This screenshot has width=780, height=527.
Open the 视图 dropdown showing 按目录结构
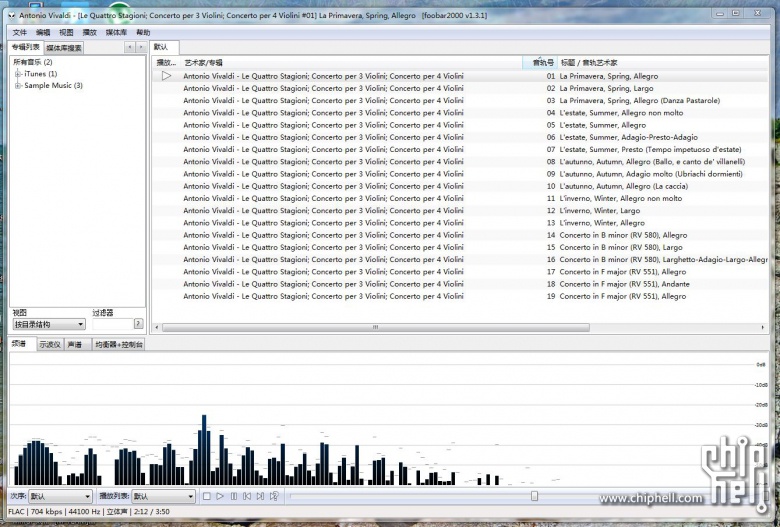49,324
